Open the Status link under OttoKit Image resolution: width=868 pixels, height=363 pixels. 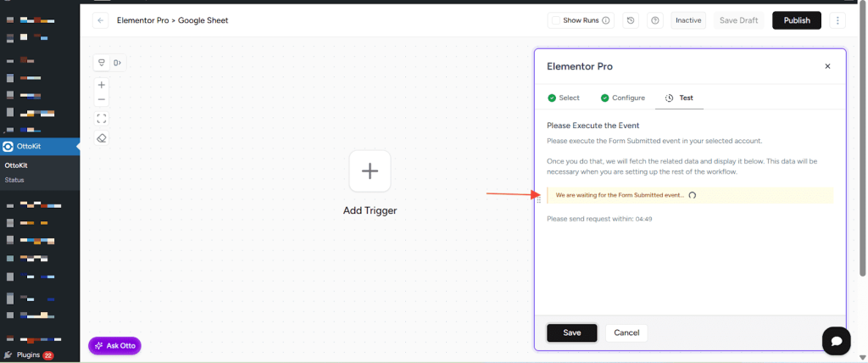[x=14, y=180]
